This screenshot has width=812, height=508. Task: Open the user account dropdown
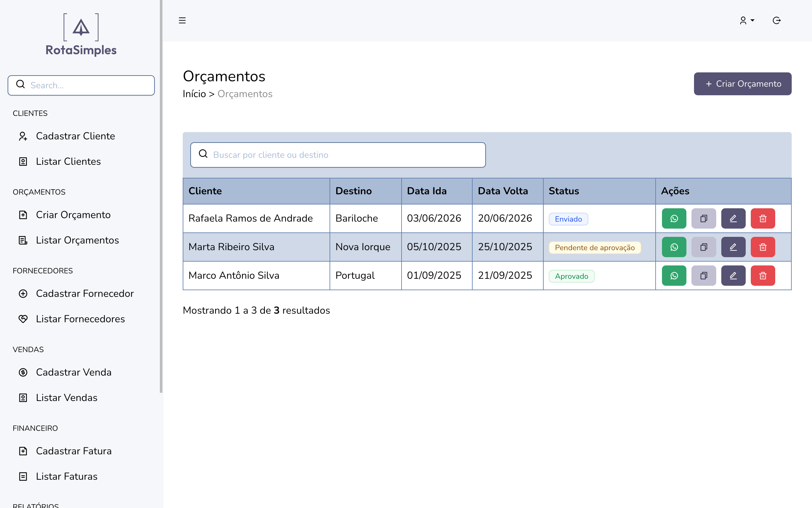747,21
